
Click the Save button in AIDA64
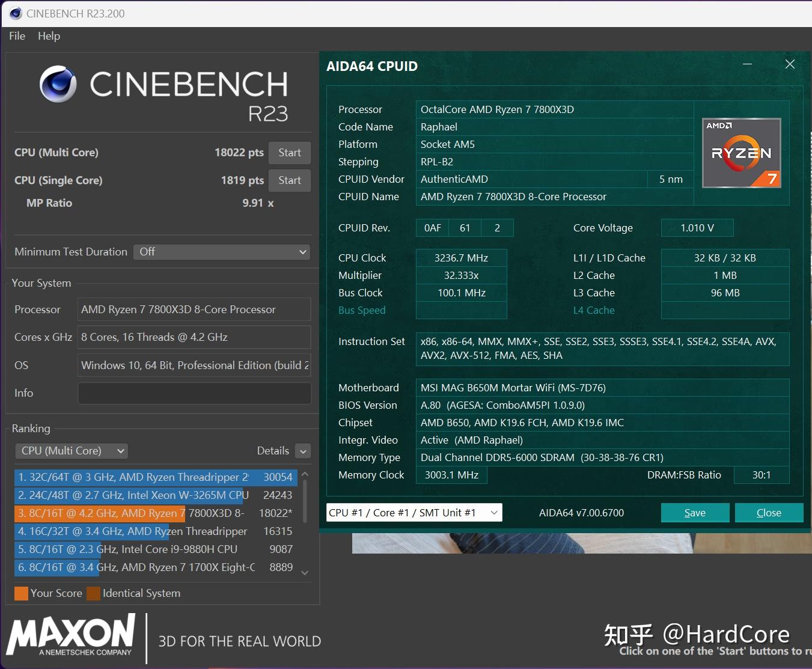click(x=695, y=513)
